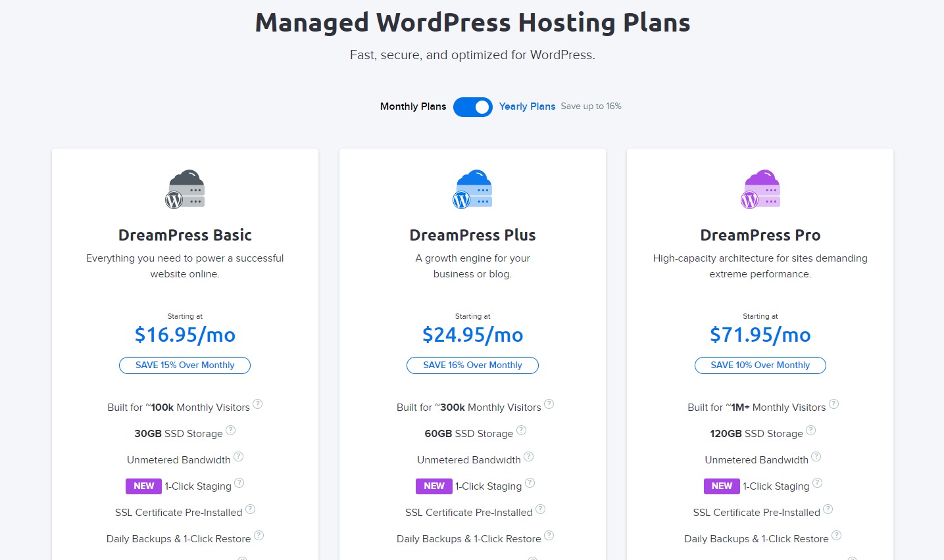Click NEW badge in DreamPress Pro card
Viewport: 944px width, 560px height.
point(722,486)
